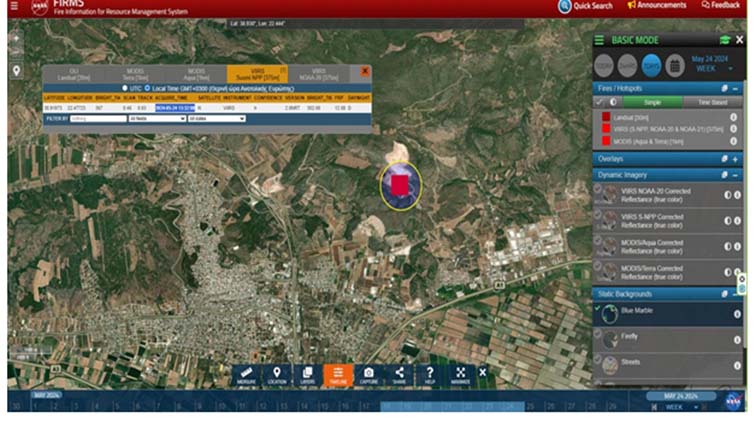The image size is (756, 423).
Task: Show info for MODIS fire layer
Action: (733, 141)
